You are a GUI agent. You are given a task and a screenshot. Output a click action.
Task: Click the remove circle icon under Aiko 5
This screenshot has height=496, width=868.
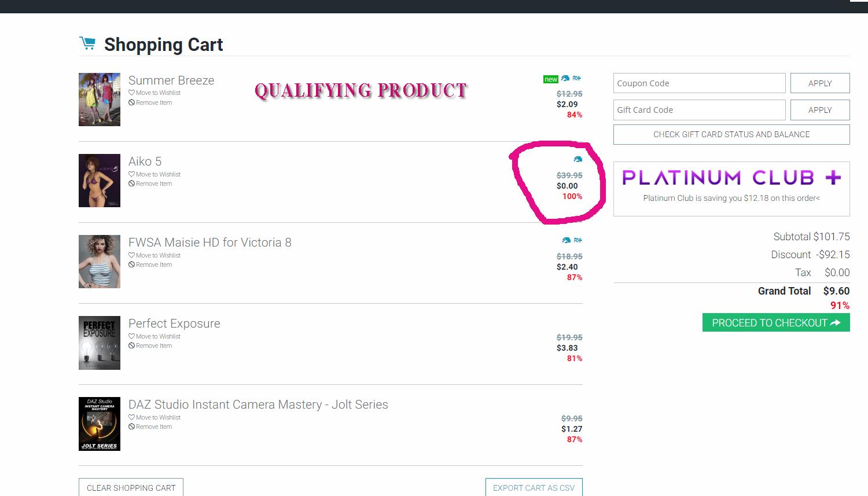click(131, 183)
